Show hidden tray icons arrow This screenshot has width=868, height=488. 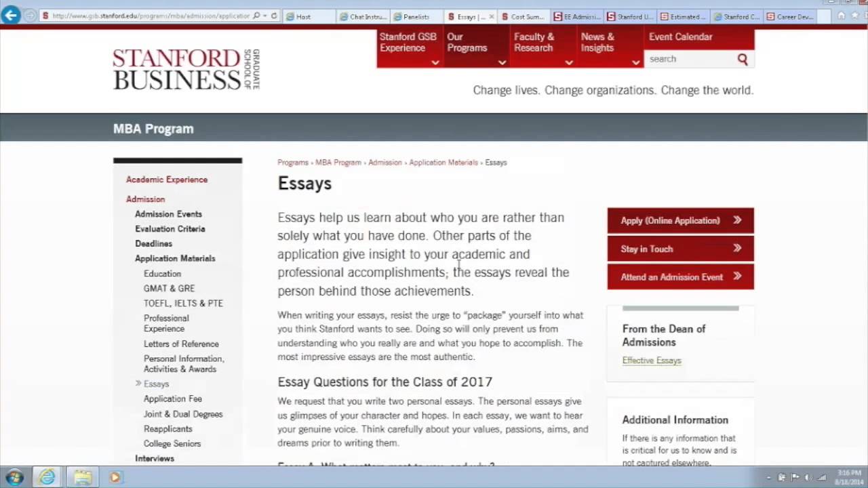tap(769, 478)
